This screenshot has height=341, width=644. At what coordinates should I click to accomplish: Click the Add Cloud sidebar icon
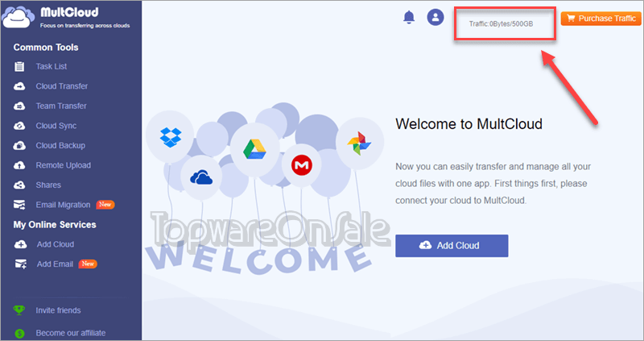(21, 244)
